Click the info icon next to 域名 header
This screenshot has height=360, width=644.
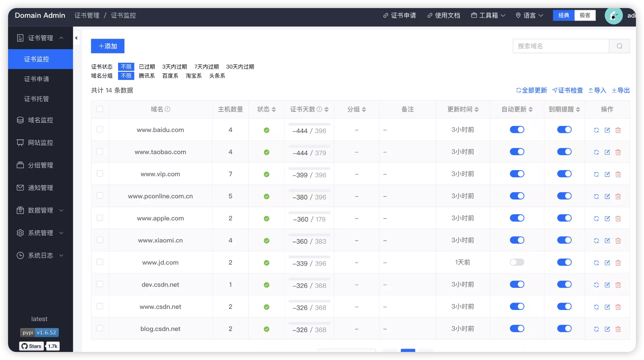pos(167,109)
